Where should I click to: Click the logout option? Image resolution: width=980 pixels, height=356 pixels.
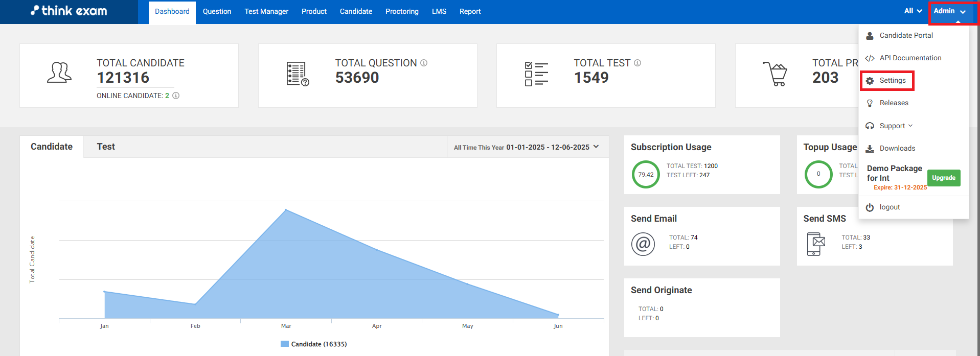pyautogui.click(x=889, y=207)
